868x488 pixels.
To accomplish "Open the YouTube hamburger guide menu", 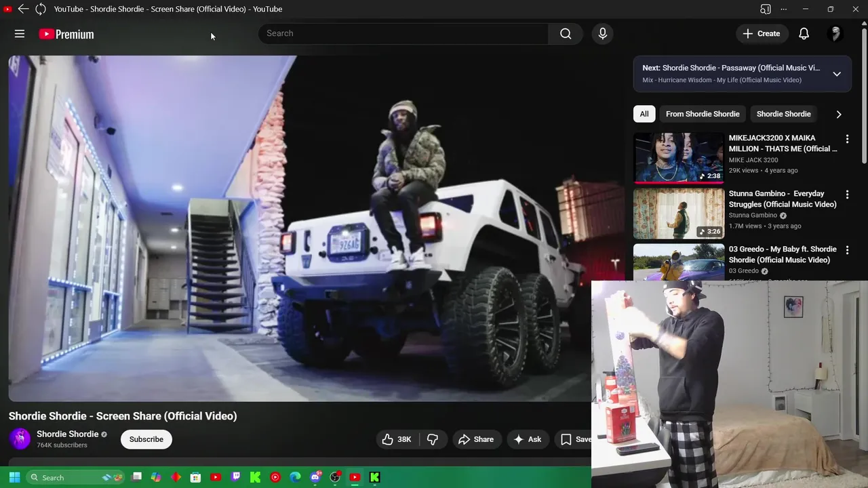I will point(20,34).
